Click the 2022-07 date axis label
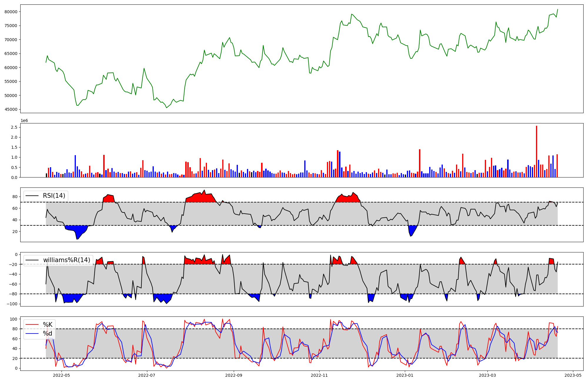588x382 pixels. click(x=147, y=375)
